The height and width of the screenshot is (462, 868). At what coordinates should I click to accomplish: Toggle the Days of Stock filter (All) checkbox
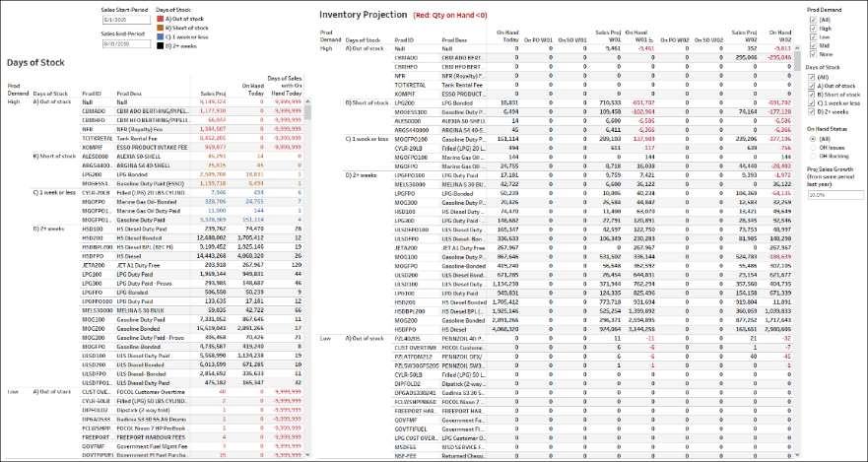pos(813,78)
